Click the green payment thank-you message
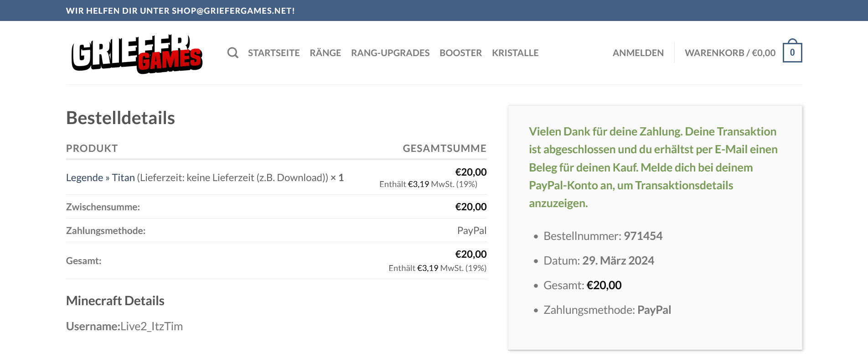 [x=653, y=167]
